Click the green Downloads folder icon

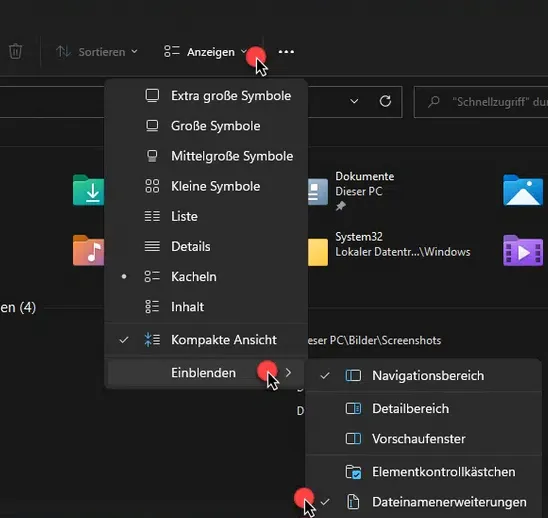click(x=88, y=190)
